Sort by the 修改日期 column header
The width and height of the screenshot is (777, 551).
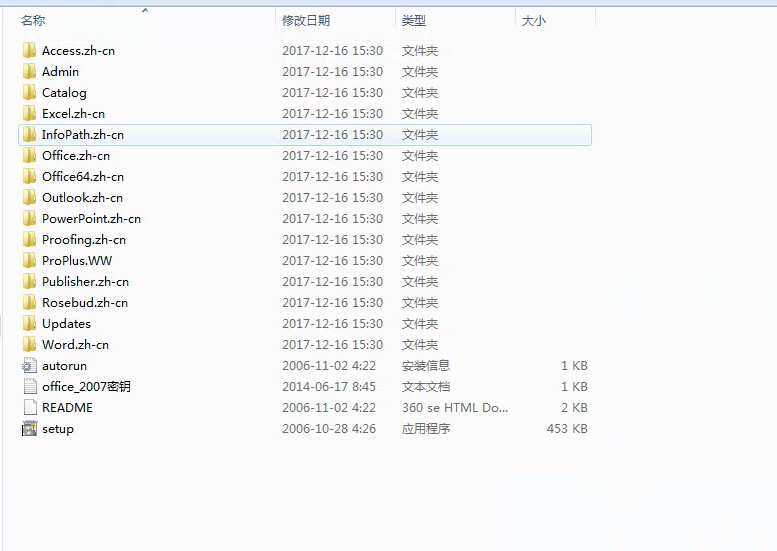pos(306,20)
